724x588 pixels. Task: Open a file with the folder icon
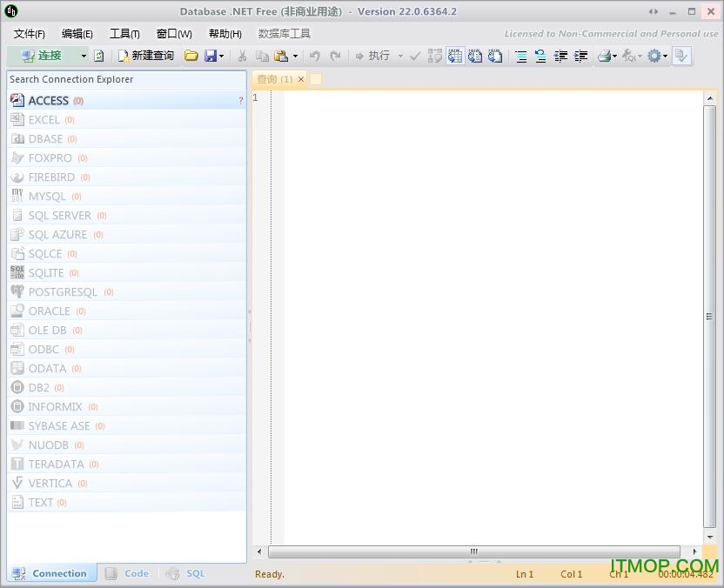pyautogui.click(x=191, y=56)
